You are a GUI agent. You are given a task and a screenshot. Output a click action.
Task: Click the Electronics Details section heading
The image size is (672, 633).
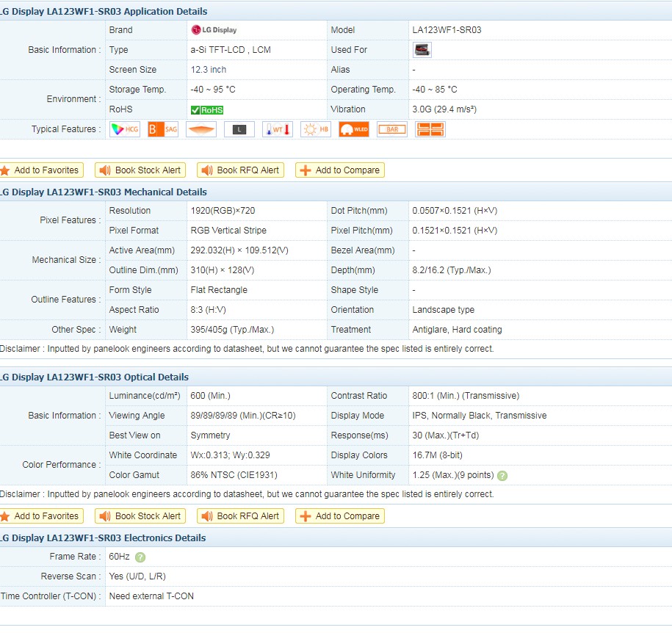(x=103, y=538)
